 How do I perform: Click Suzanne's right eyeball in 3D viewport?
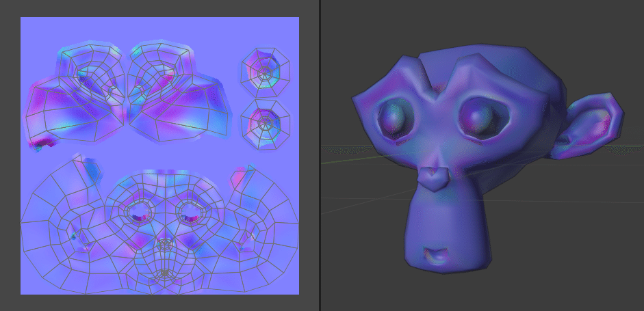[x=481, y=118]
